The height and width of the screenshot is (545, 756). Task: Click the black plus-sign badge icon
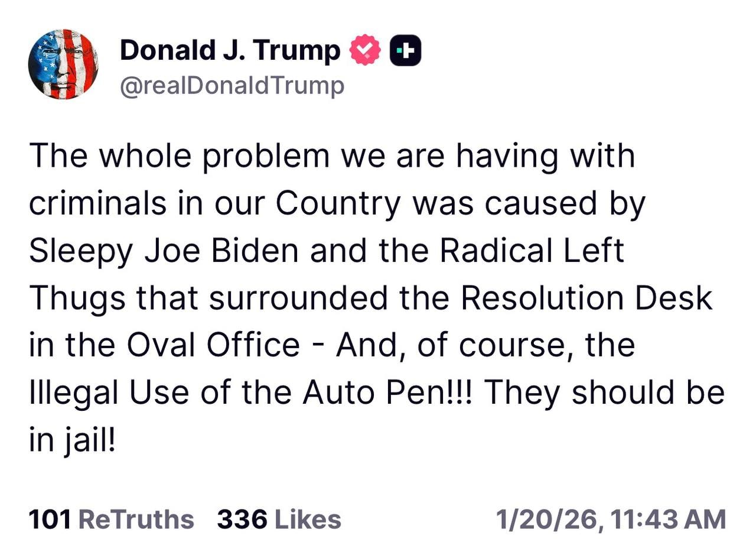406,51
